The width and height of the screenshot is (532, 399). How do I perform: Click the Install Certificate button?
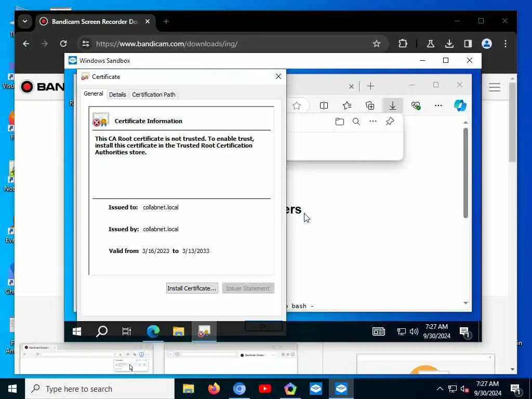coord(192,288)
